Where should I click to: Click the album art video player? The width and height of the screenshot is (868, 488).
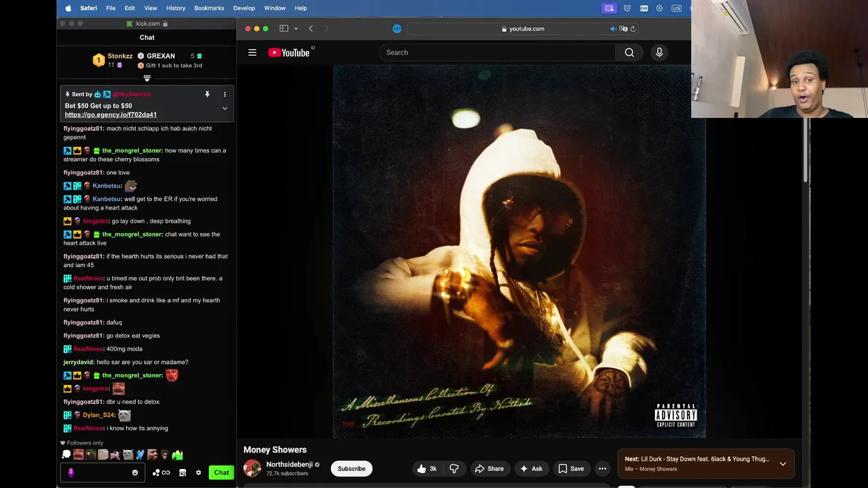click(x=519, y=251)
